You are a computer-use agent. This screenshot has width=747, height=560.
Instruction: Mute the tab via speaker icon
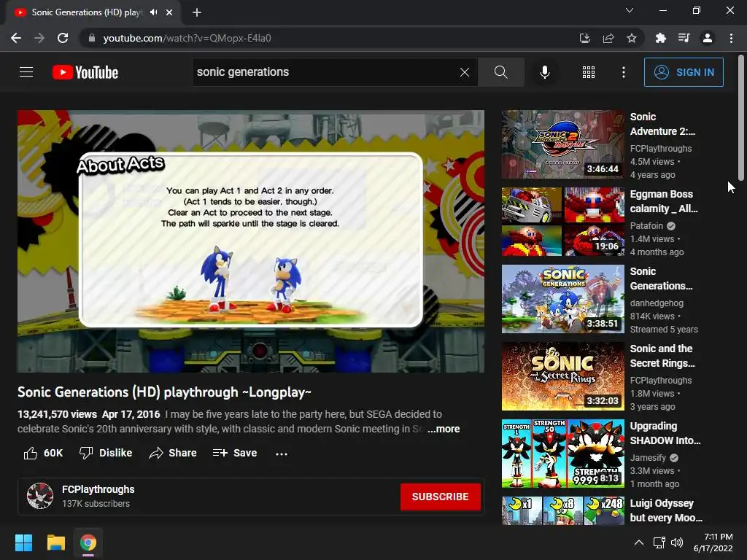pyautogui.click(x=153, y=12)
